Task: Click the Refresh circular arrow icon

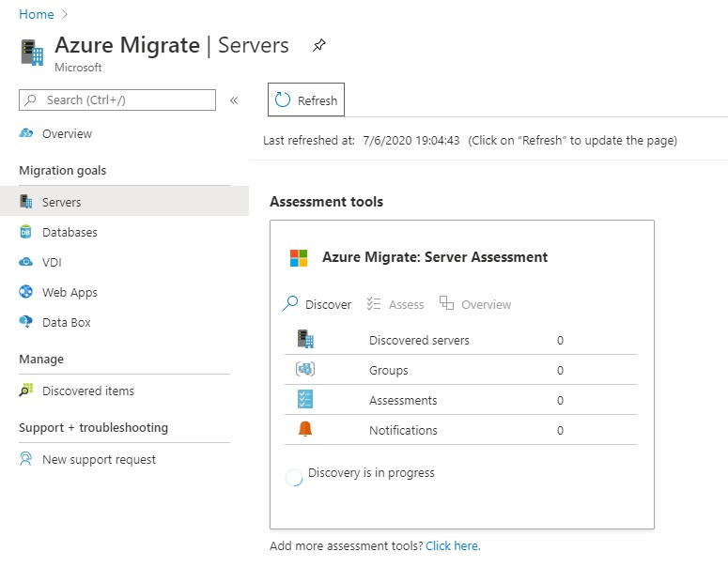Action: [283, 100]
